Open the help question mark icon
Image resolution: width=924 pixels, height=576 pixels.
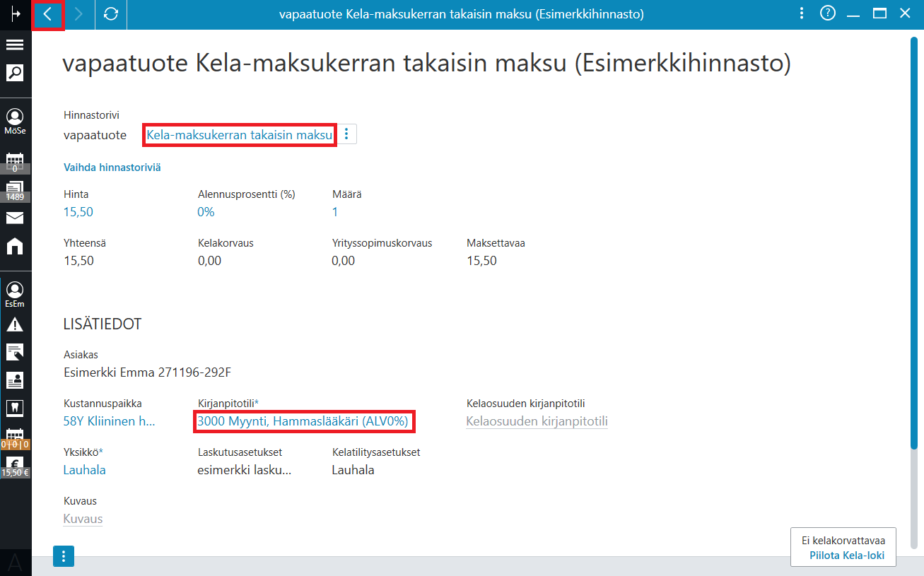point(828,13)
